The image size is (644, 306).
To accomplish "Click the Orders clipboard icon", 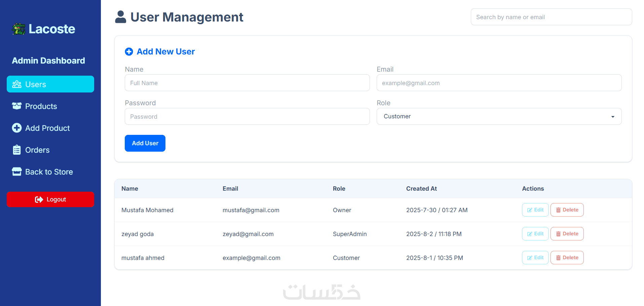I will coord(17,150).
